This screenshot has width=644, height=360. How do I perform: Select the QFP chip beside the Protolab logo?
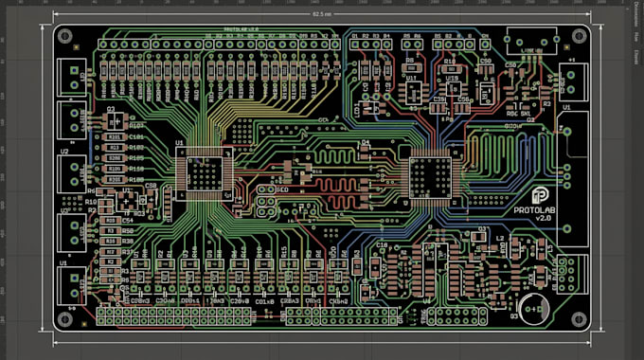(x=430, y=177)
